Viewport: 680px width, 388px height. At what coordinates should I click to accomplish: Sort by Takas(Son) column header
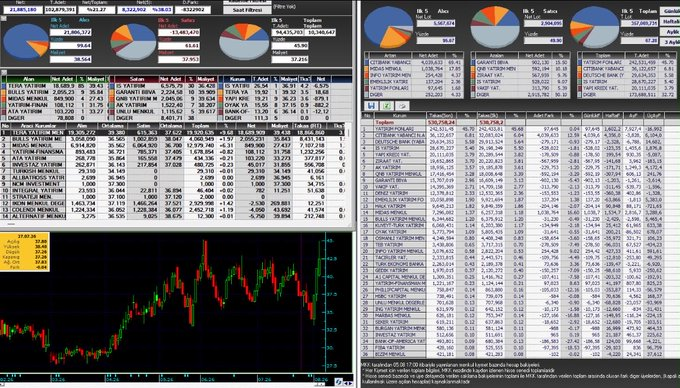click(441, 116)
